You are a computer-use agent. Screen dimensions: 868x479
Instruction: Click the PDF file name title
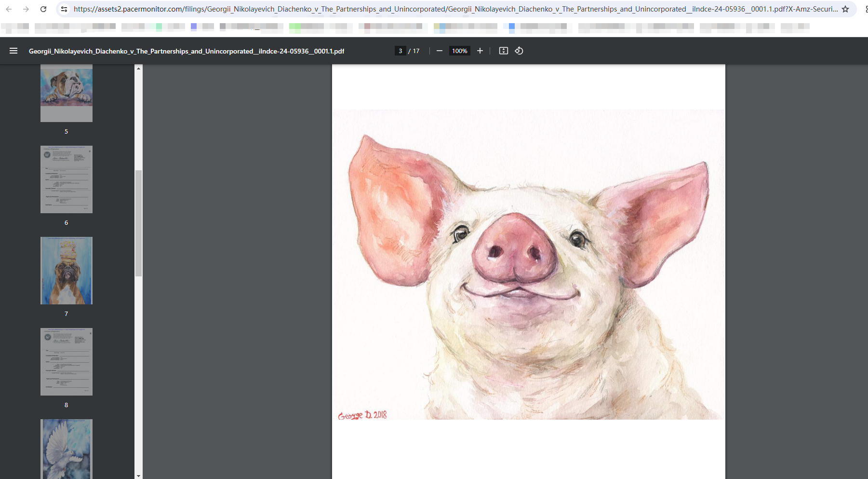click(187, 51)
